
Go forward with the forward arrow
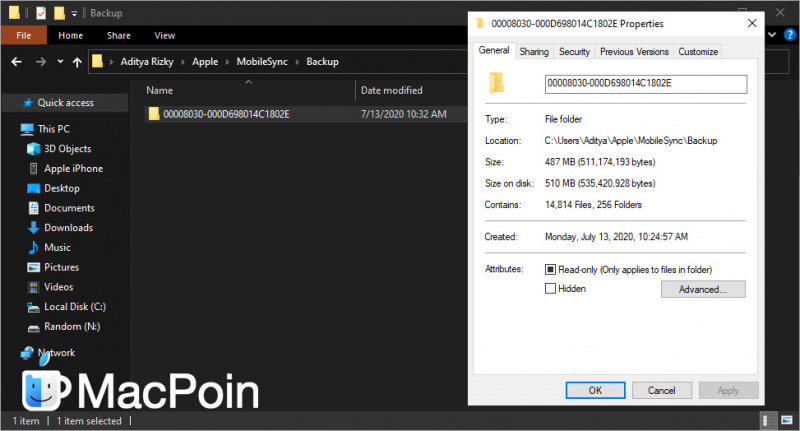click(41, 62)
